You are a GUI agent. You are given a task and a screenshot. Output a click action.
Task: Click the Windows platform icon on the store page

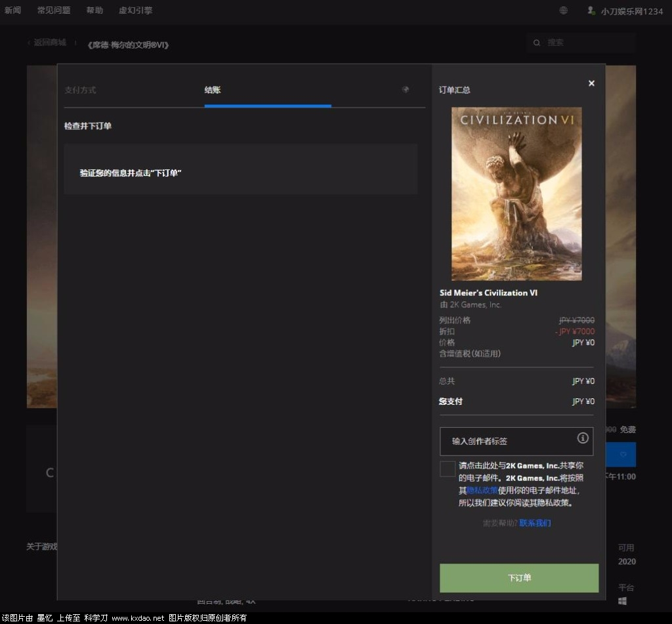pyautogui.click(x=622, y=601)
